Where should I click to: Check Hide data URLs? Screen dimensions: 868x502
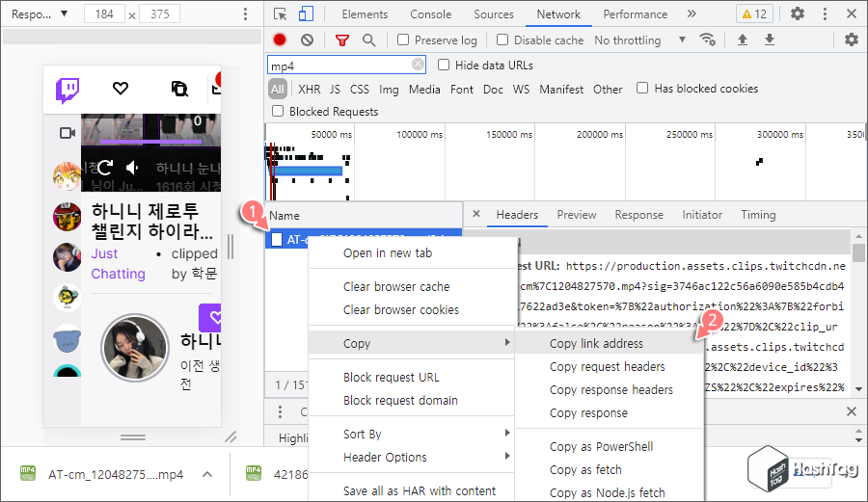coord(444,65)
